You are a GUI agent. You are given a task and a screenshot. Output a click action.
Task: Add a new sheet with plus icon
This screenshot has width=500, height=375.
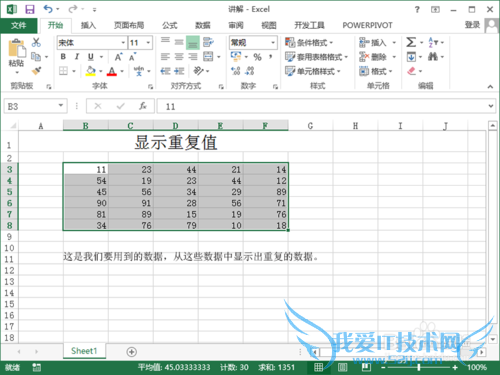point(132,352)
